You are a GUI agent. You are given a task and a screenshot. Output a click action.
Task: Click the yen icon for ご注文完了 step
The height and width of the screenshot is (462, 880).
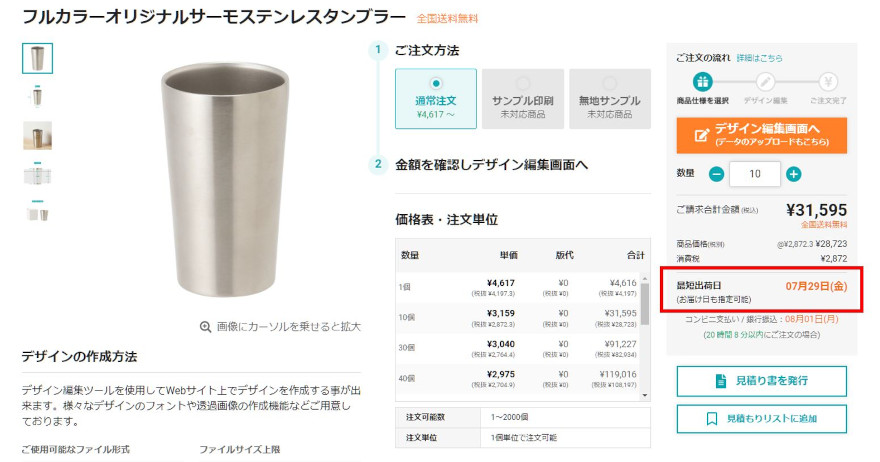[828, 82]
